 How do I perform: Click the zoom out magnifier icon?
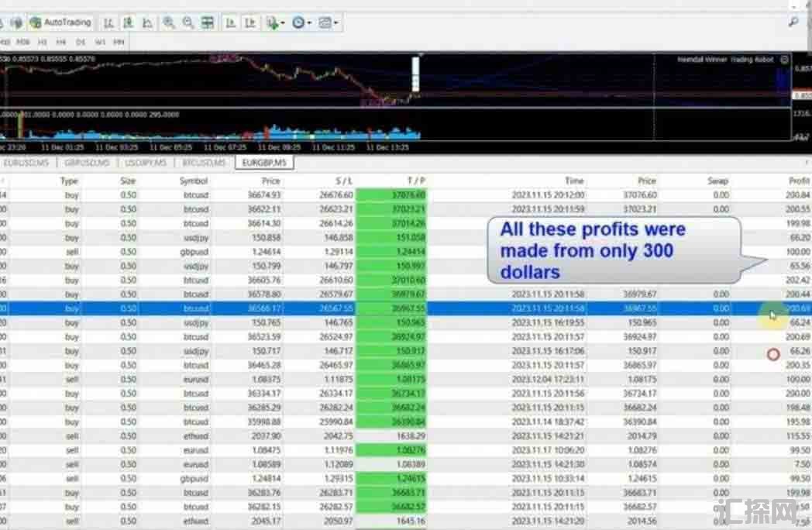[188, 23]
